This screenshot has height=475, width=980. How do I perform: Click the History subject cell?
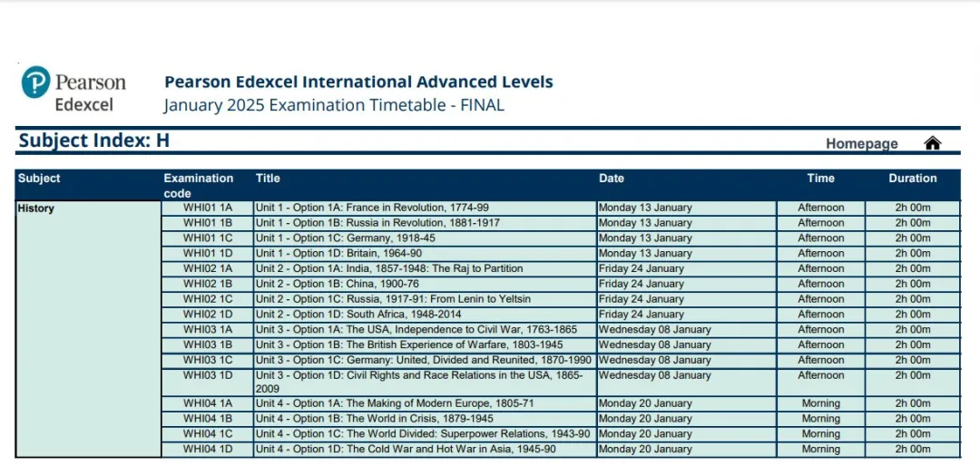pos(88,329)
